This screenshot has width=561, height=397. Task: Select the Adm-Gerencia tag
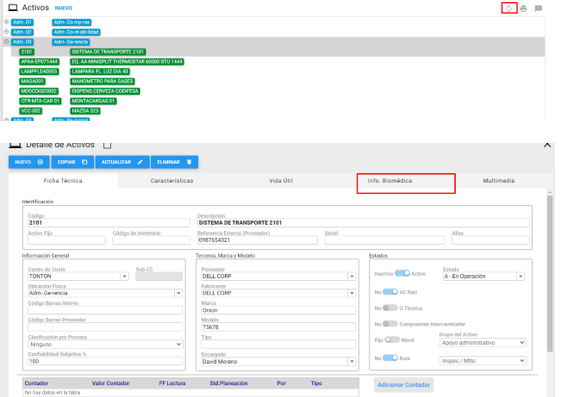coord(71,42)
